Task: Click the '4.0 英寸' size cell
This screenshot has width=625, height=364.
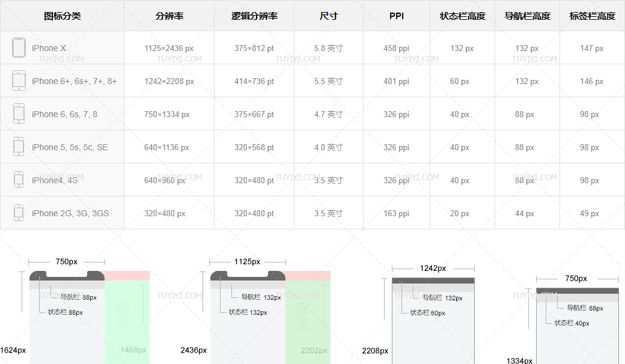Action: (x=329, y=147)
